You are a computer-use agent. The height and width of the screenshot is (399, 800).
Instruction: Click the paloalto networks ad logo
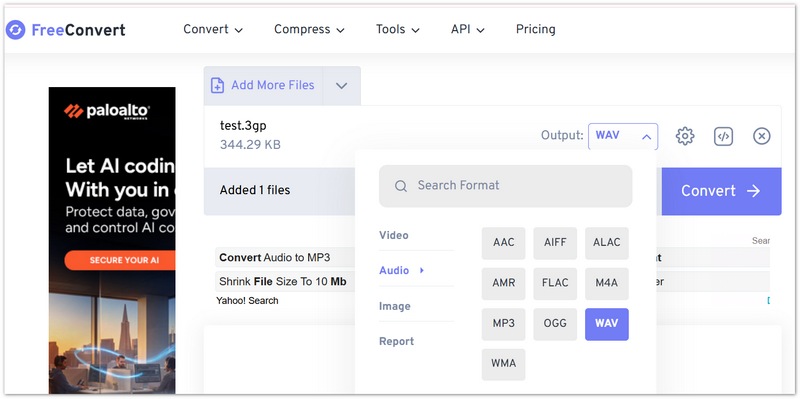(107, 112)
